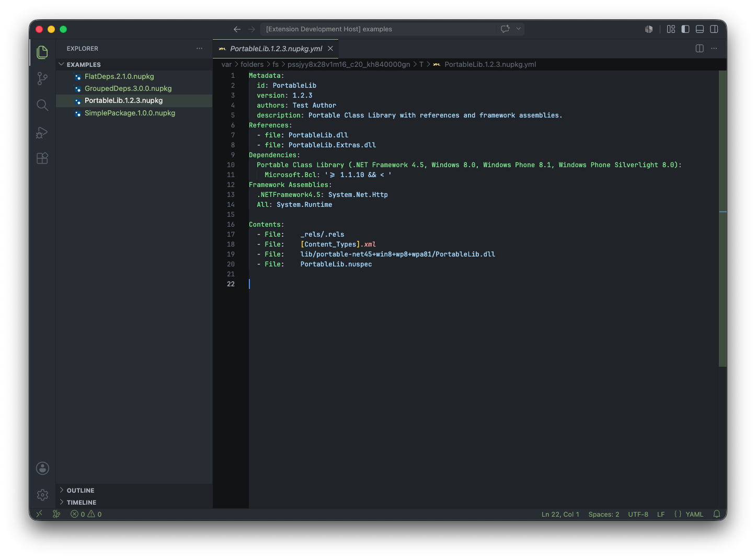Toggle the secondary side bar visibility
The height and width of the screenshot is (559, 756).
click(714, 29)
